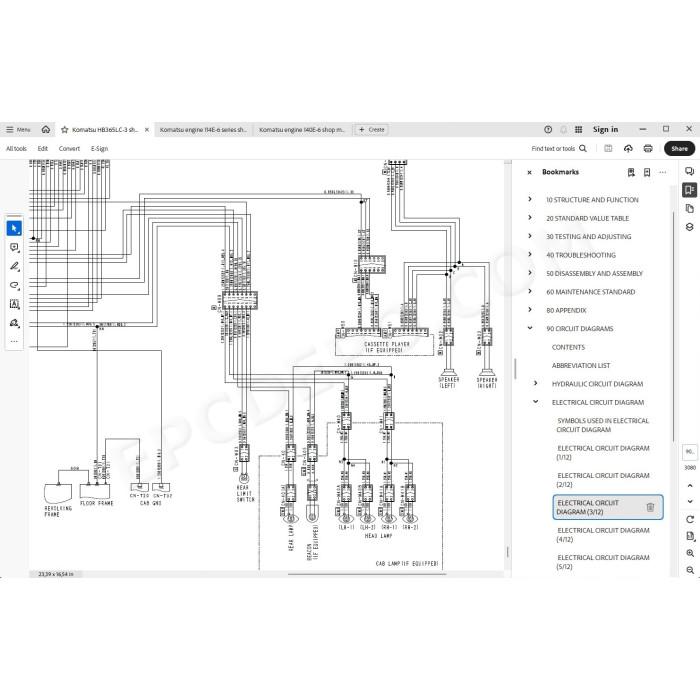Open the page thumbnails icon in right rail
Viewport: 700px width, 700px height.
[690, 208]
